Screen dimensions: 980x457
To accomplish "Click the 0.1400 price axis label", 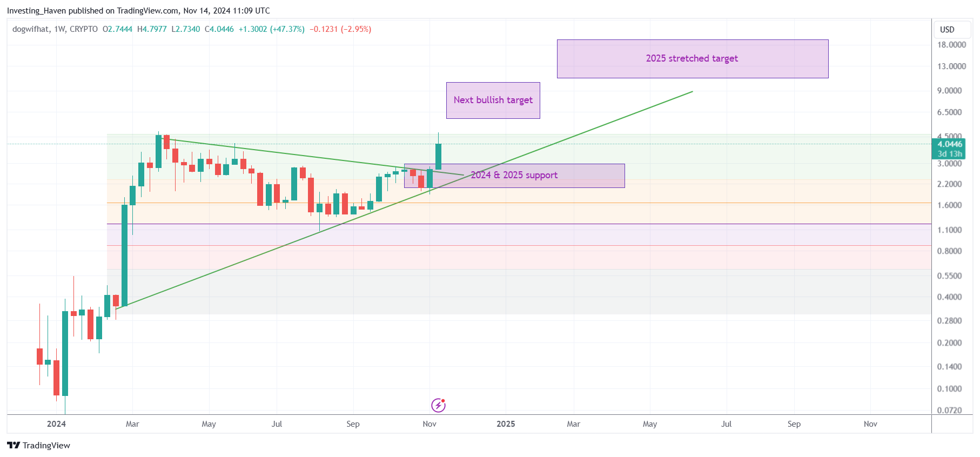I will [949, 367].
